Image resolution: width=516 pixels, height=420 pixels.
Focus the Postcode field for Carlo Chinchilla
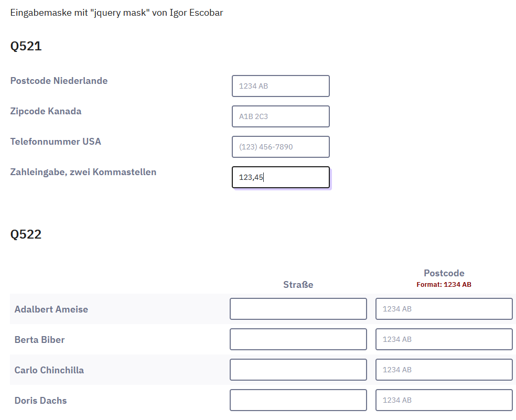[x=444, y=370]
